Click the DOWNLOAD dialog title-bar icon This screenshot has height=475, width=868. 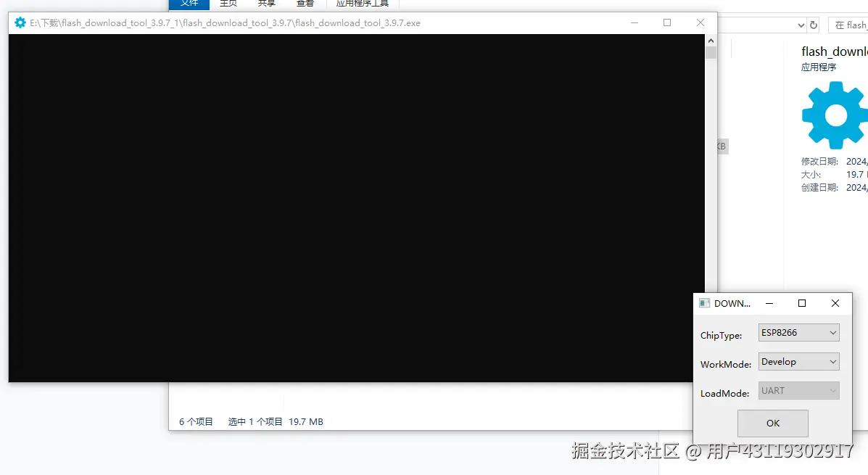703,303
